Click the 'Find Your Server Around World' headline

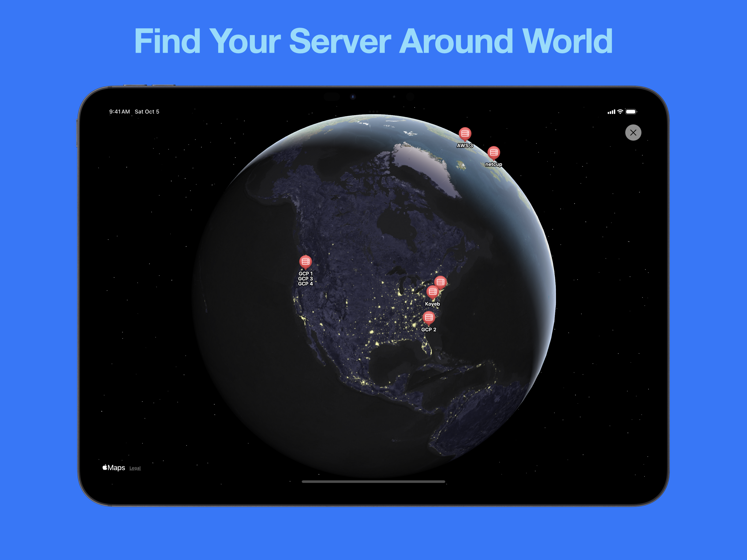coord(373,41)
